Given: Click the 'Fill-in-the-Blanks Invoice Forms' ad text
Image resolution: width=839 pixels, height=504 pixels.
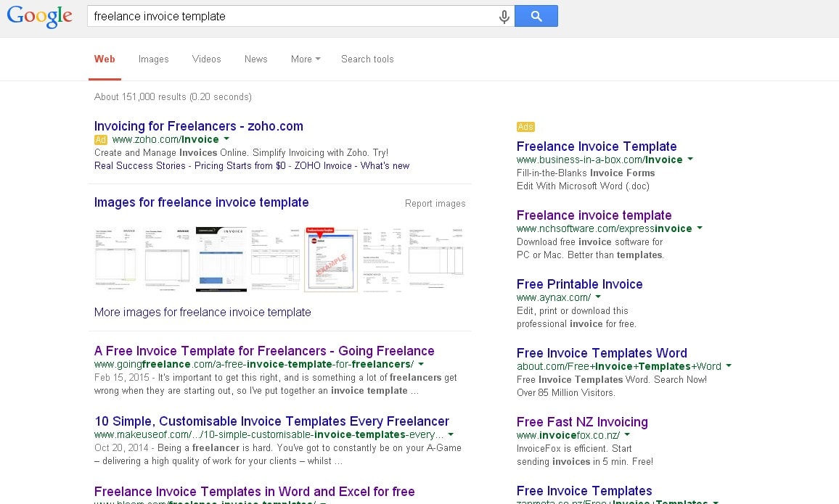Looking at the screenshot, I should 586,173.
